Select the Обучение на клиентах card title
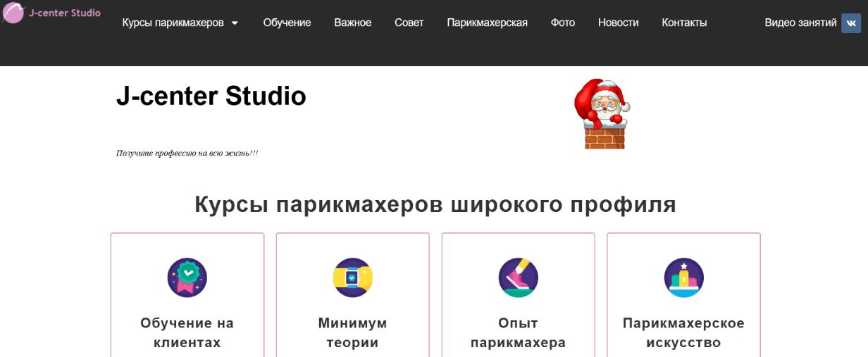 [x=187, y=333]
